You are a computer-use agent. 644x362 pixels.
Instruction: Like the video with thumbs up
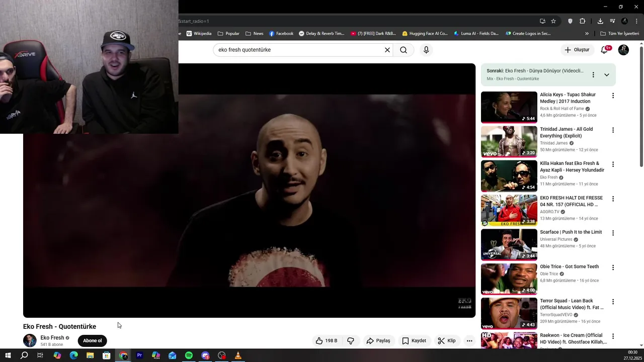click(327, 341)
